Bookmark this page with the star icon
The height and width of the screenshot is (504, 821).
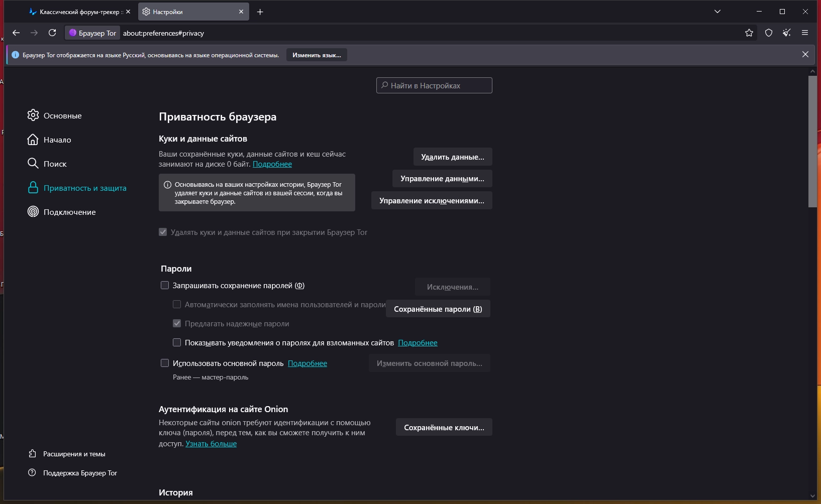[749, 33]
